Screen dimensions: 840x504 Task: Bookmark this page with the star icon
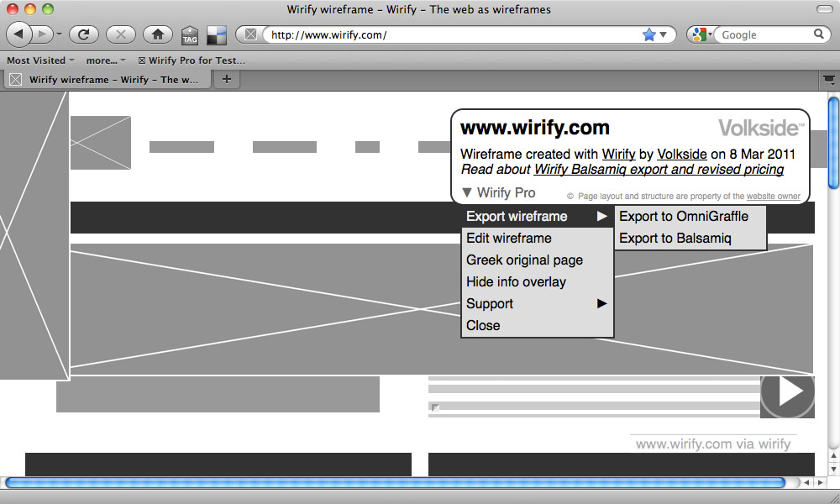coord(648,34)
